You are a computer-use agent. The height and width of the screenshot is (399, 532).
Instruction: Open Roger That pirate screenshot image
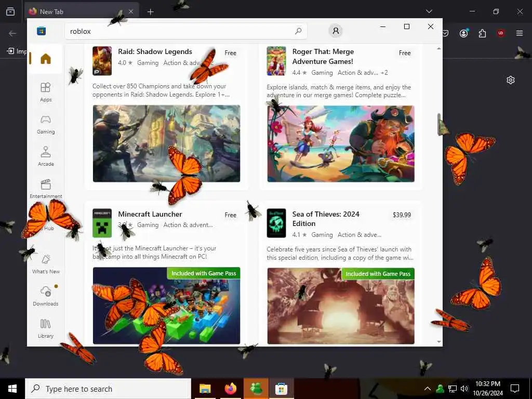coord(341,144)
